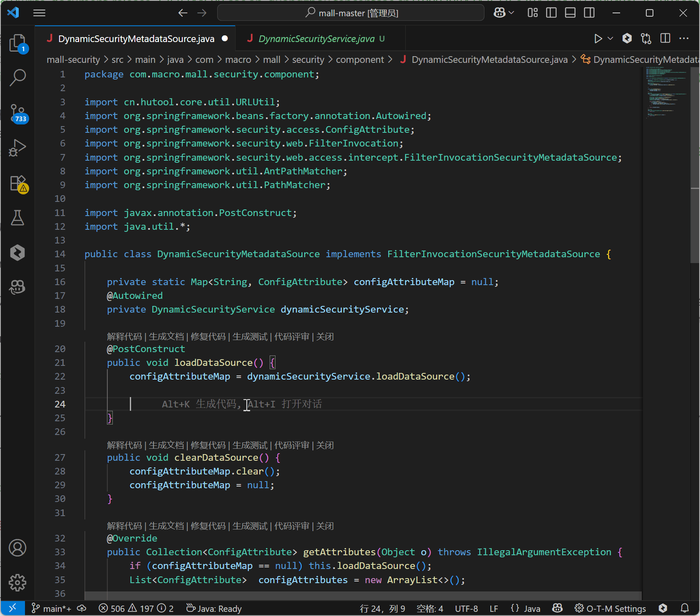The image size is (700, 616).
Task: Switch to DynamicSecurityService.java tab
Action: click(x=316, y=39)
